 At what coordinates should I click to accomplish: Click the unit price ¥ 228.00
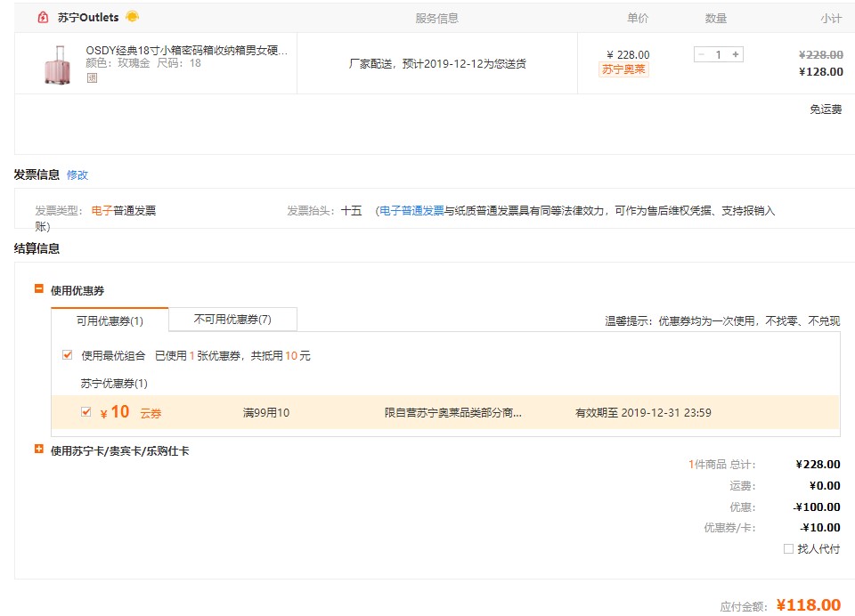click(x=628, y=54)
